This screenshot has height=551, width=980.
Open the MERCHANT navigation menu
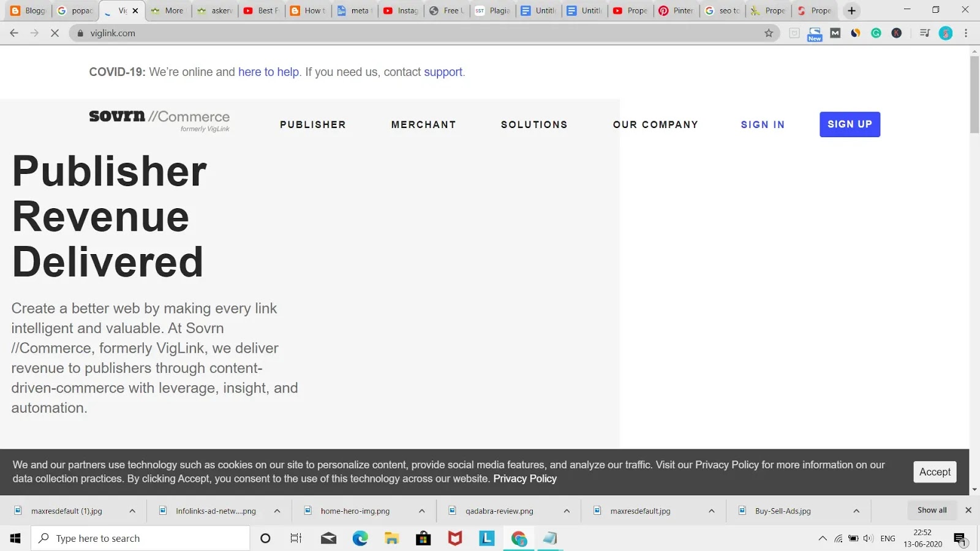click(x=424, y=124)
